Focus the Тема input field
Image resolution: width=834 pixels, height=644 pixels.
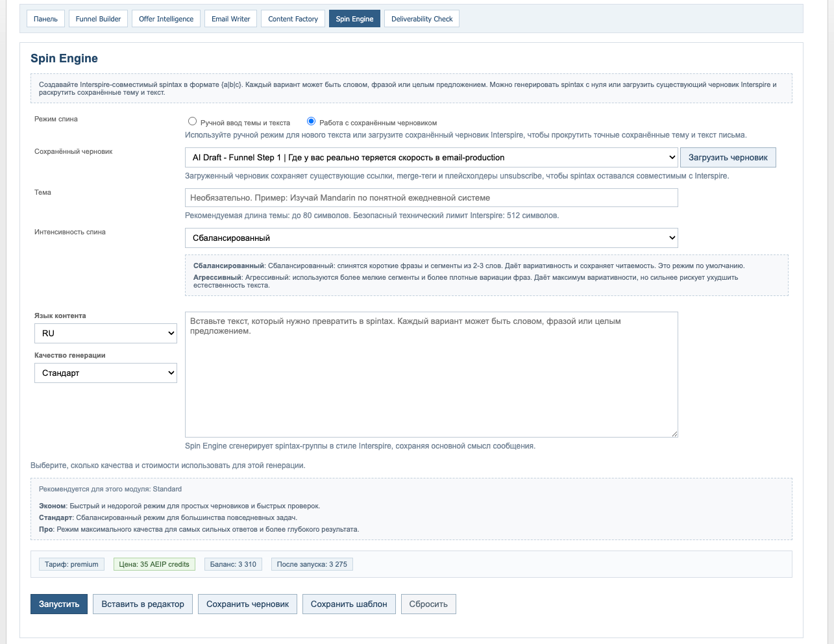click(x=431, y=198)
